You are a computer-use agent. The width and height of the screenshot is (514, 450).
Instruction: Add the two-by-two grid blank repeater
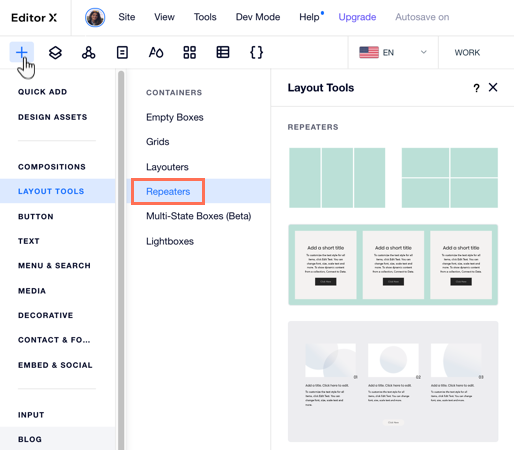point(450,178)
